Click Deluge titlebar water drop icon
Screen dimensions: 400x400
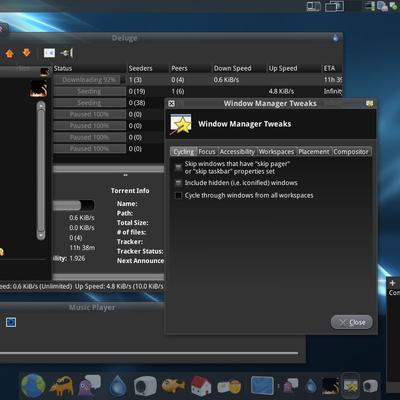tap(335, 38)
